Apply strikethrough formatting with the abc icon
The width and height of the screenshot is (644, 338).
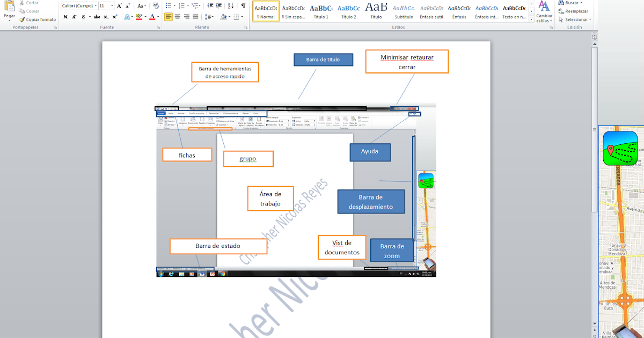click(97, 17)
